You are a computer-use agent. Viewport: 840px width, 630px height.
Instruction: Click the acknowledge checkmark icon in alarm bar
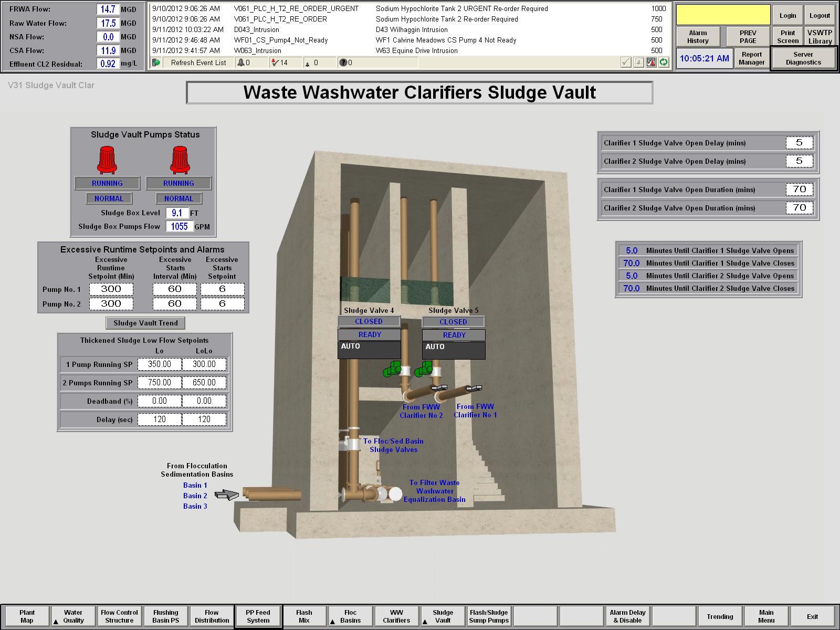626,62
